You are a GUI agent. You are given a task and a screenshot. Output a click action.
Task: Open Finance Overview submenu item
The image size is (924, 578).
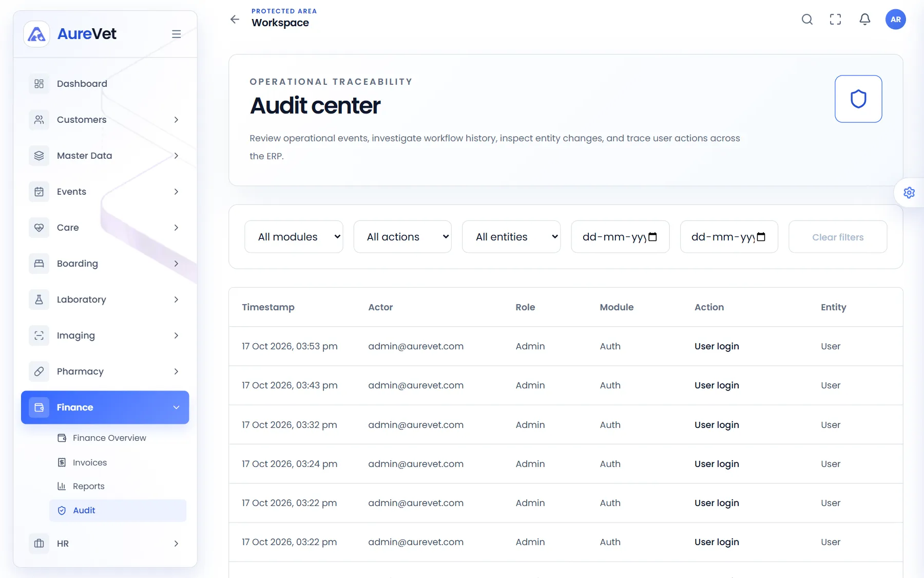pyautogui.click(x=118, y=438)
